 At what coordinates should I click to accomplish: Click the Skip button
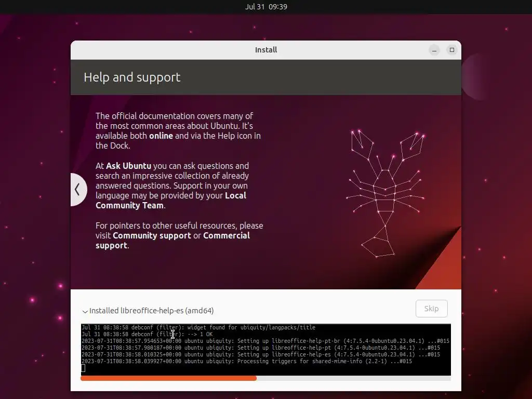(431, 309)
